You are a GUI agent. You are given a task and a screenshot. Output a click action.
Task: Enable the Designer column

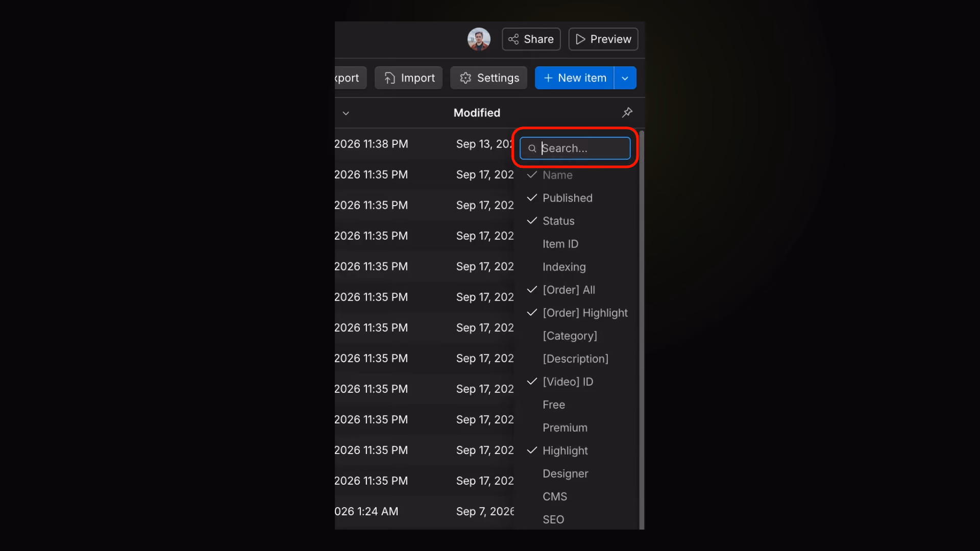[x=576, y=473]
